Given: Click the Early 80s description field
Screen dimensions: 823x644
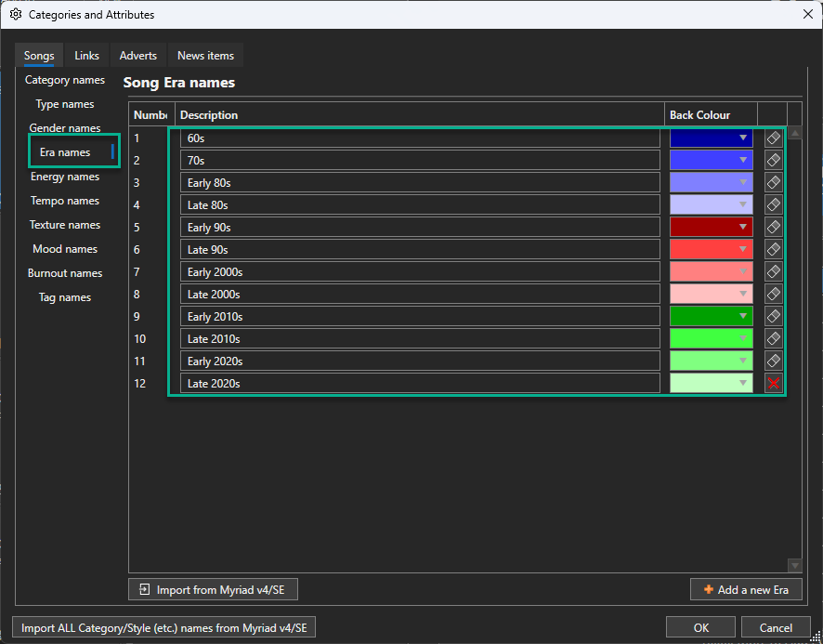Looking at the screenshot, I should pos(420,182).
